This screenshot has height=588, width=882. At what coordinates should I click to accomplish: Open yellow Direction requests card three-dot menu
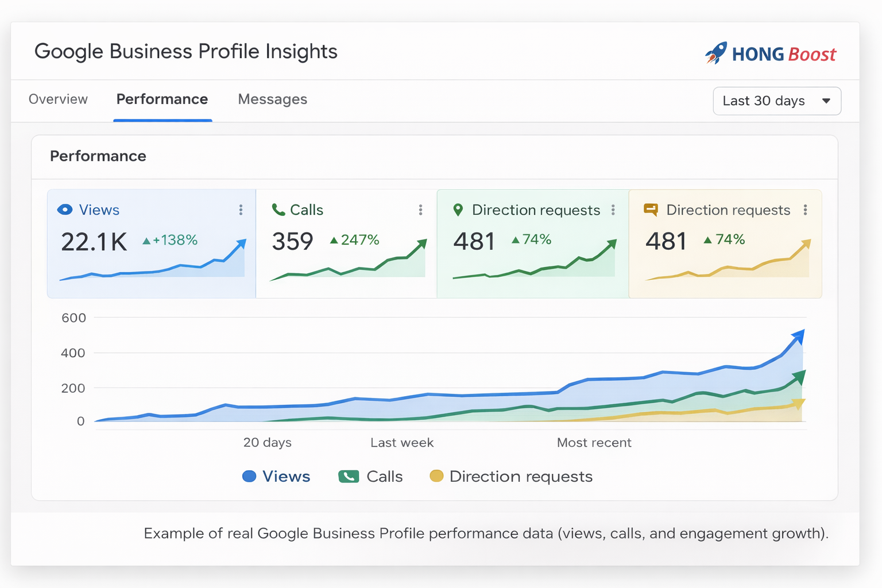pyautogui.click(x=805, y=210)
